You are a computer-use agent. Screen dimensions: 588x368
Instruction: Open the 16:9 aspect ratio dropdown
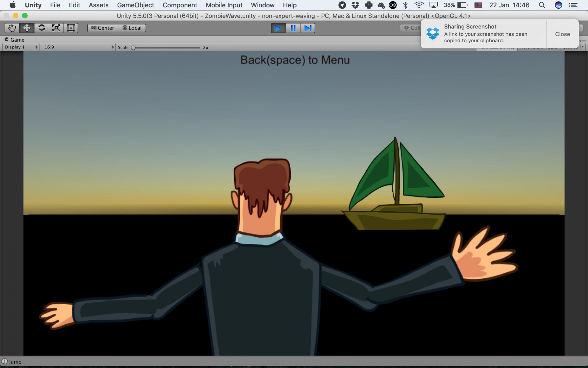[x=79, y=47]
